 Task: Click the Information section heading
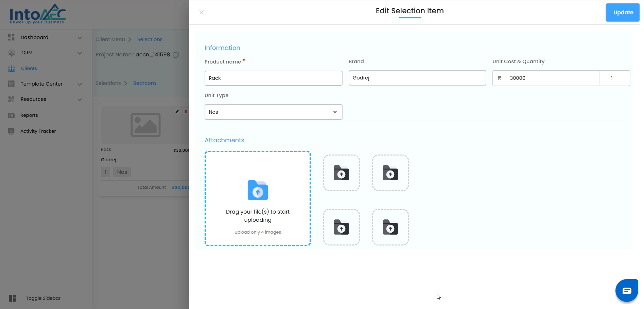pos(222,48)
